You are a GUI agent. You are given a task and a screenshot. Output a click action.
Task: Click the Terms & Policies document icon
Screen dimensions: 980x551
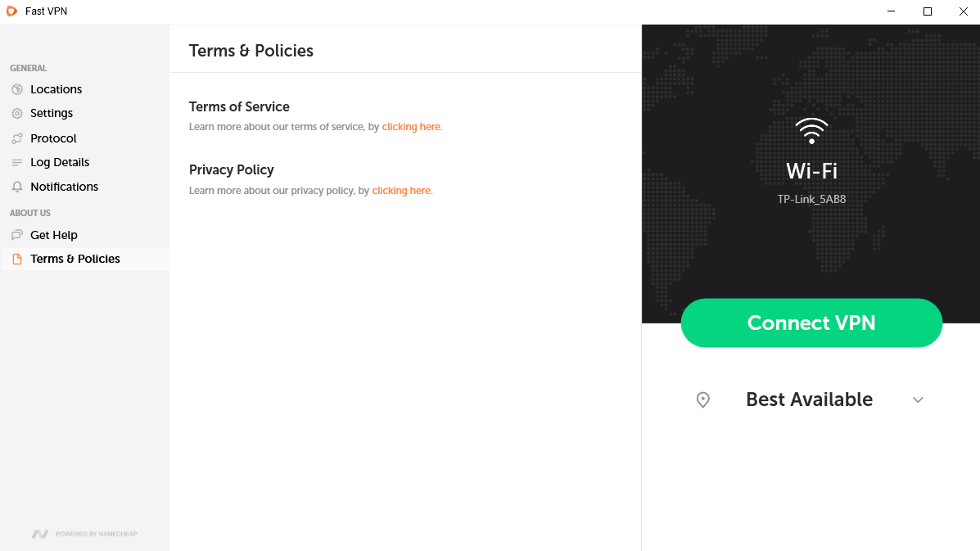[x=17, y=259]
